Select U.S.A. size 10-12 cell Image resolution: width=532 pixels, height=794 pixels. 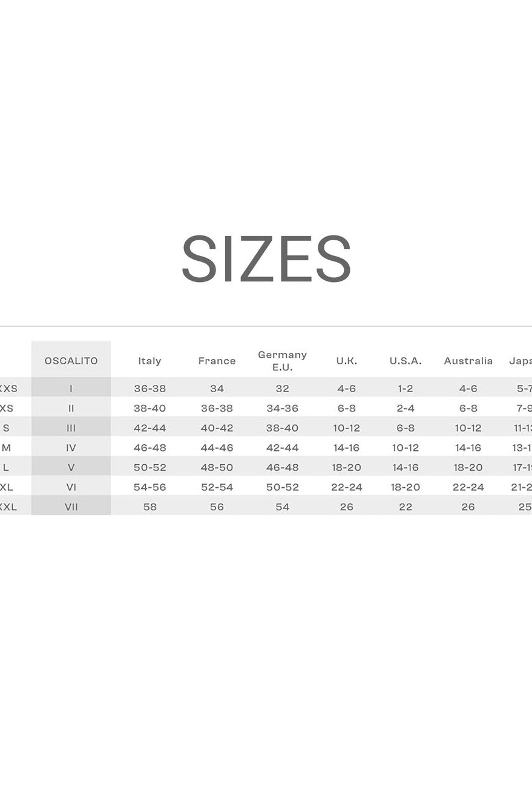pos(406,448)
